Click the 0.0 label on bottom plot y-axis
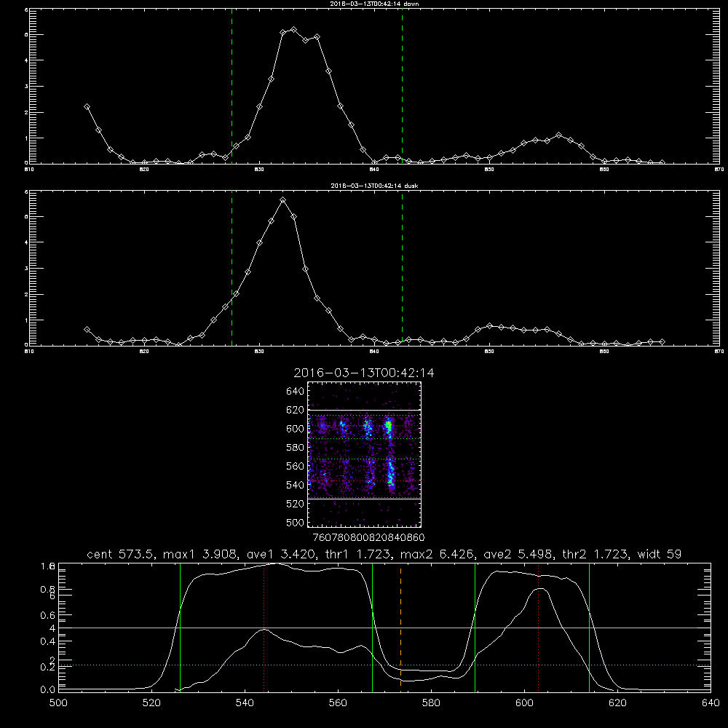This screenshot has width=728, height=728. click(48, 689)
